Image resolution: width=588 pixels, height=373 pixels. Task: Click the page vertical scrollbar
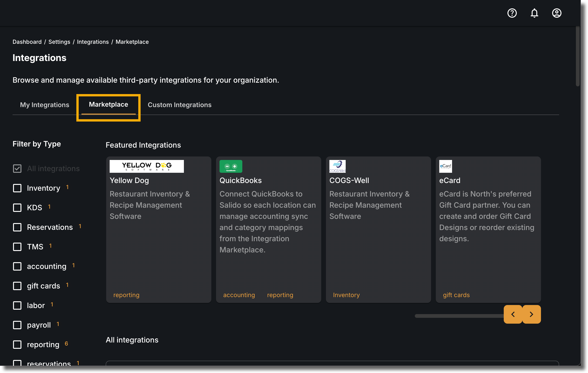[x=578, y=56]
